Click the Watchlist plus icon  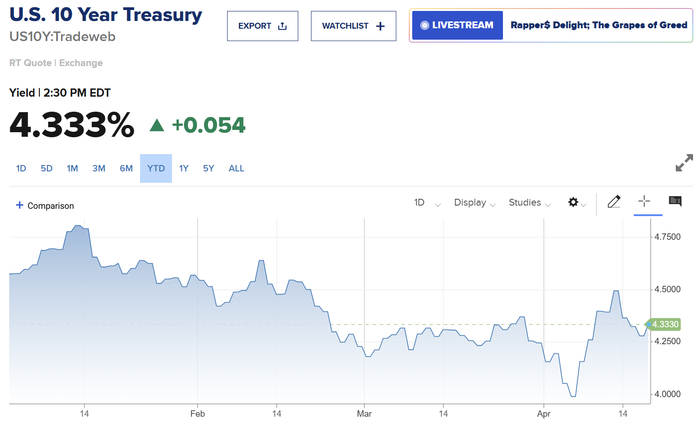point(380,26)
